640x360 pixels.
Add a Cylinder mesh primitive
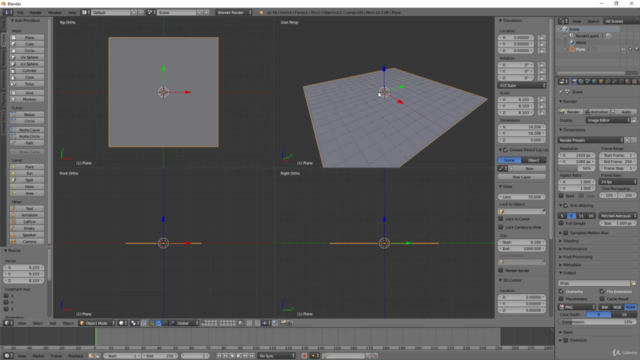[x=27, y=71]
